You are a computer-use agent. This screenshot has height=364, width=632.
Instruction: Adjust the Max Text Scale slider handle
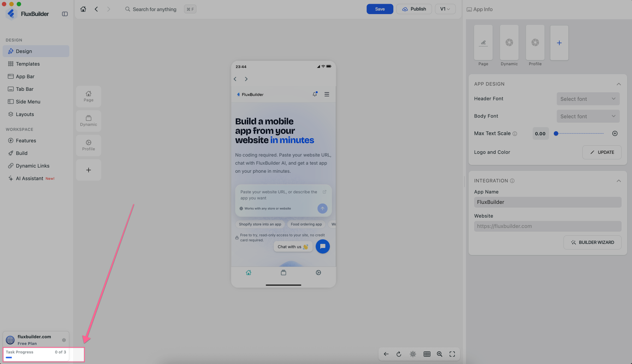tap(556, 133)
